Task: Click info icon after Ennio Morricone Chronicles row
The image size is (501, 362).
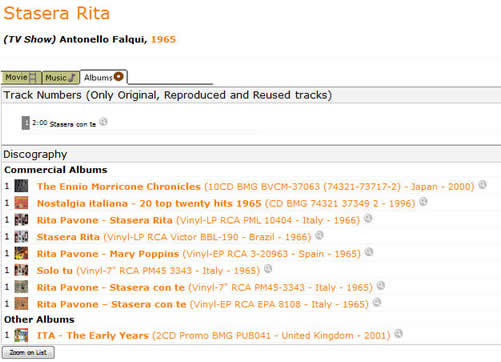Action: tap(482, 184)
